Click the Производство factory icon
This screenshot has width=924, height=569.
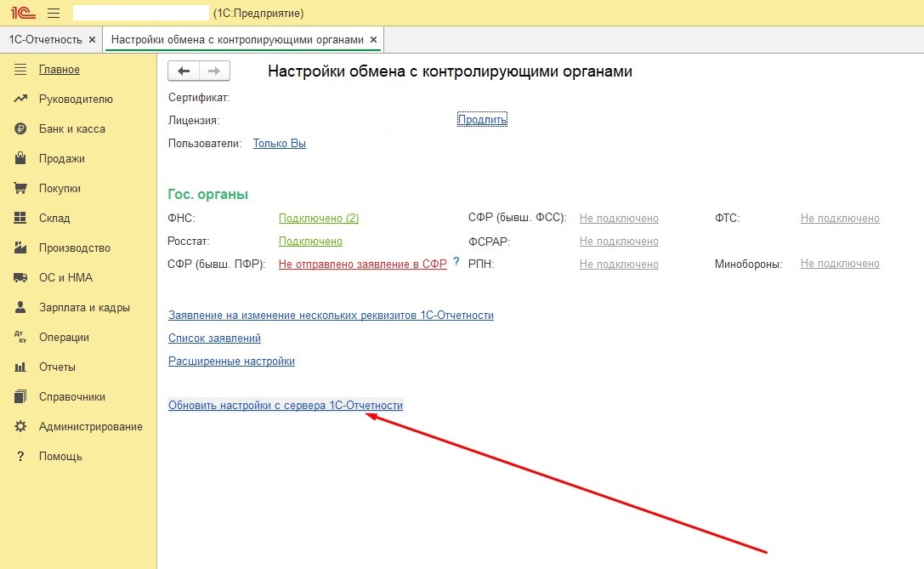[x=20, y=248]
